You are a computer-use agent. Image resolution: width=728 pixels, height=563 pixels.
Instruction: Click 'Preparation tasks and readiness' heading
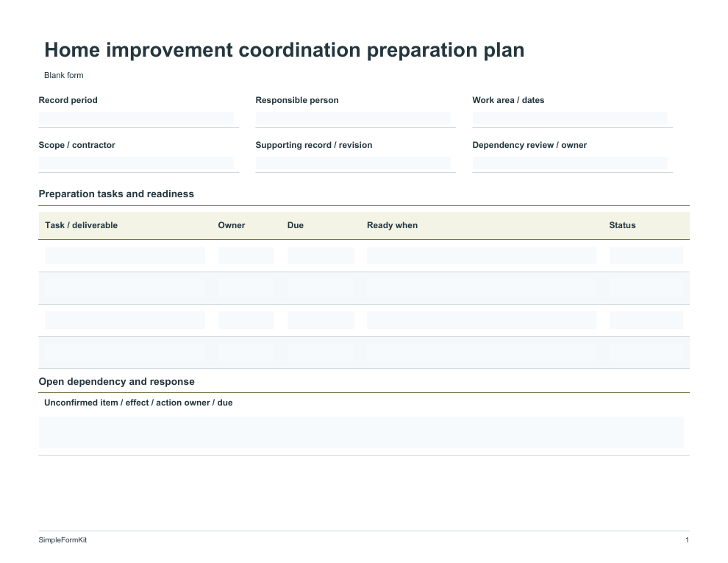point(116,194)
